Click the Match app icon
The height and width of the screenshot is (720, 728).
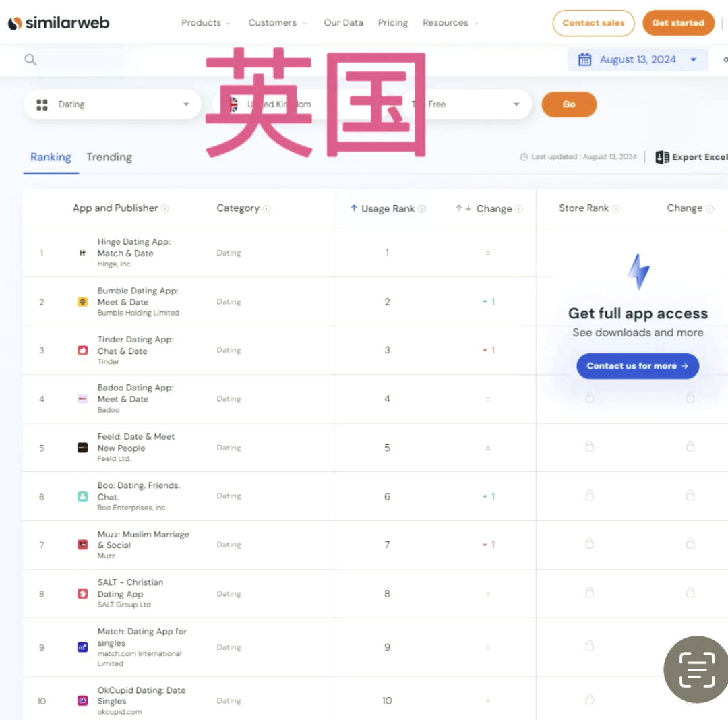(x=83, y=647)
